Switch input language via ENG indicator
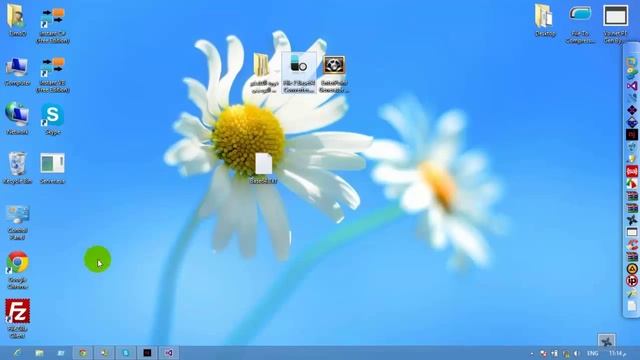This screenshot has width=640, height=360. [593, 353]
